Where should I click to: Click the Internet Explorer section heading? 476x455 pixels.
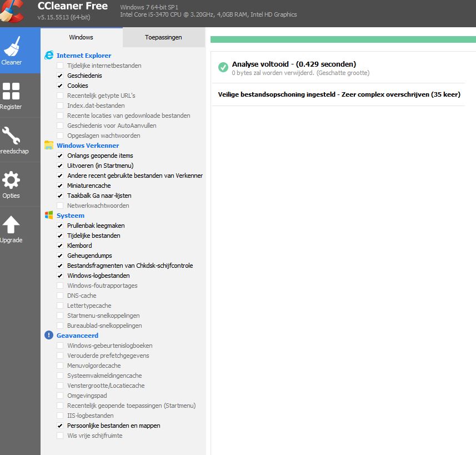(x=84, y=56)
